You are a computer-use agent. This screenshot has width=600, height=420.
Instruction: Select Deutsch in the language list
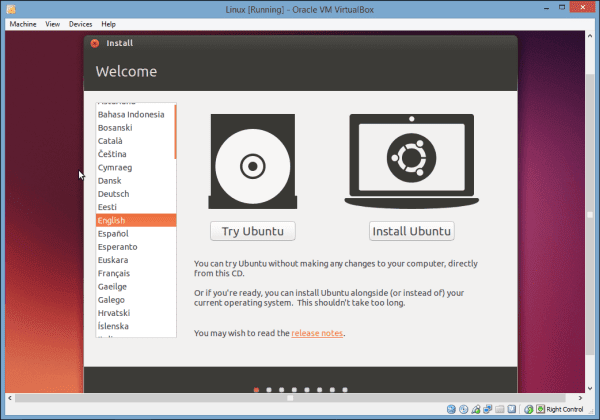coord(135,194)
